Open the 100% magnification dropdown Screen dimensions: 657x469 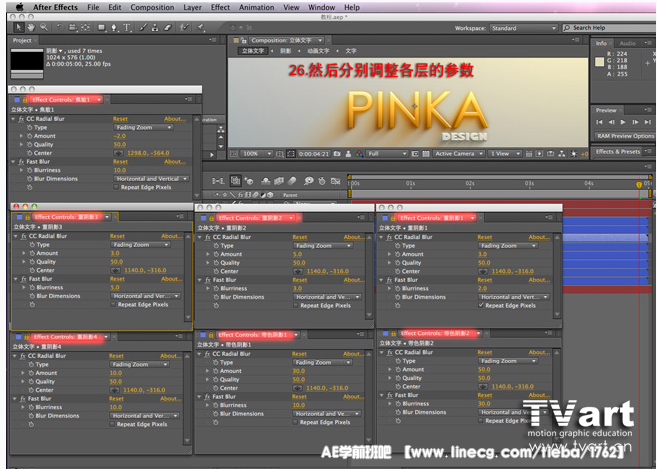click(256, 154)
